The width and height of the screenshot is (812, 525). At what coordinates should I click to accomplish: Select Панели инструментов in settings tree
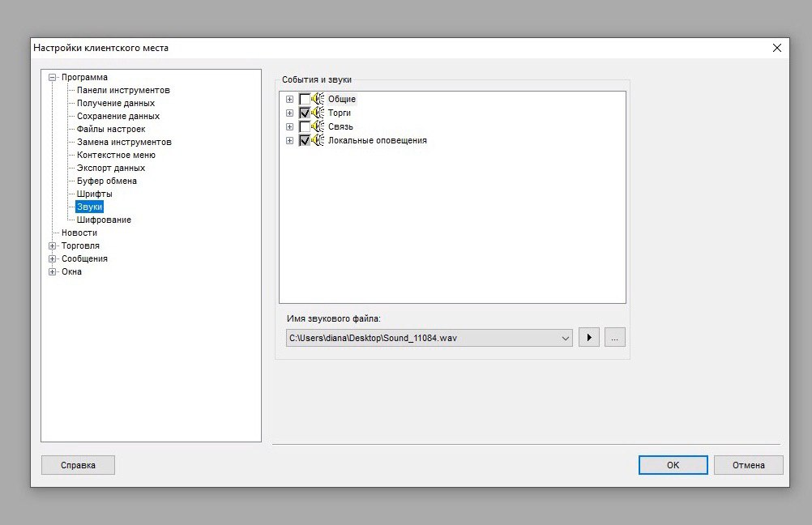coord(123,90)
